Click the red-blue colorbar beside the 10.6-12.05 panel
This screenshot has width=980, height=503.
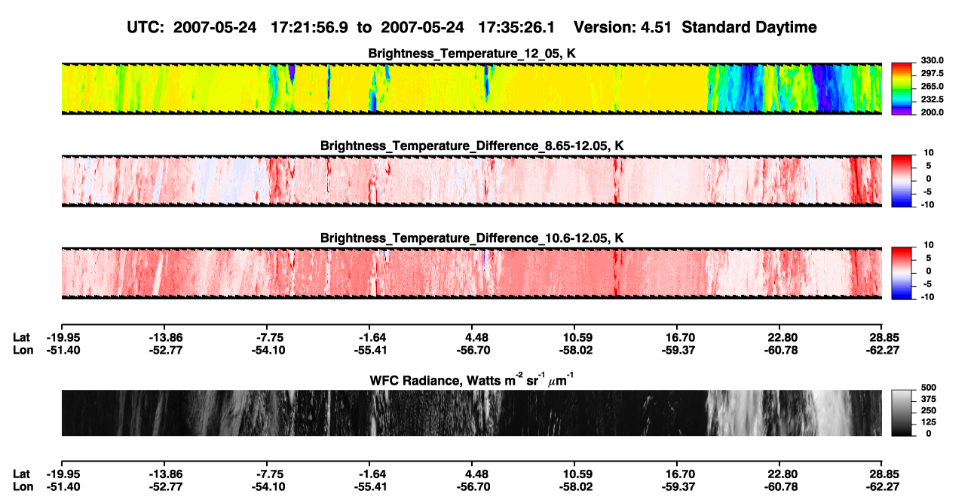click(x=902, y=273)
